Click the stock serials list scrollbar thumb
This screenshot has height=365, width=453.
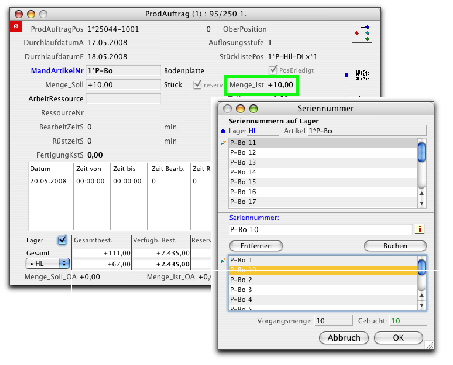[422, 152]
